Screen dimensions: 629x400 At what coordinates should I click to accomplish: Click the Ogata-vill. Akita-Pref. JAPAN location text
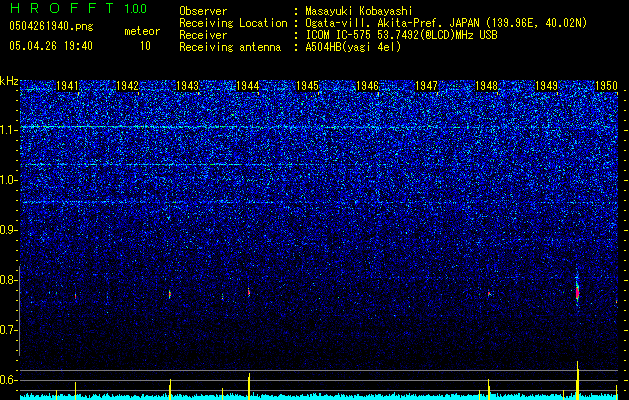pos(446,23)
